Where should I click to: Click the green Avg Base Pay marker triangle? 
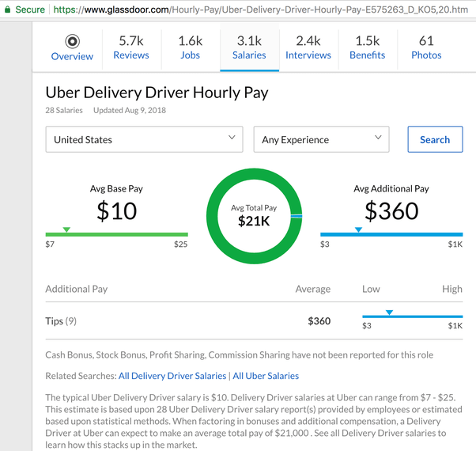coord(66,229)
